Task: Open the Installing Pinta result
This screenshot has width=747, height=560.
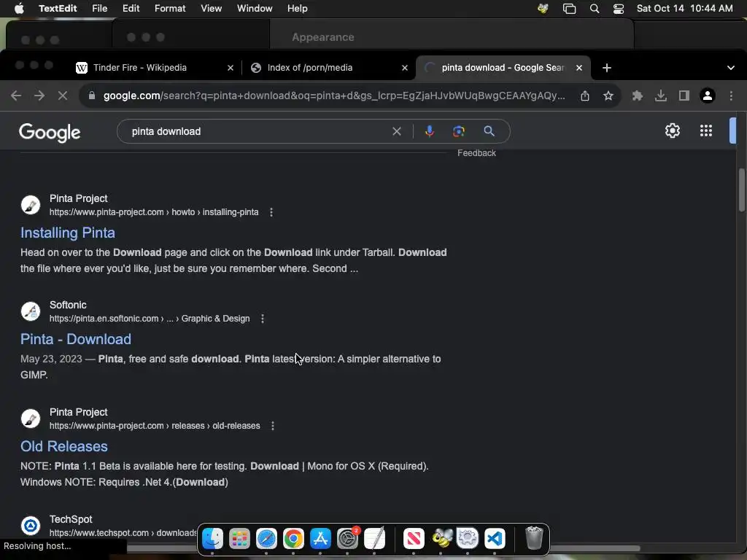Action: (68, 233)
